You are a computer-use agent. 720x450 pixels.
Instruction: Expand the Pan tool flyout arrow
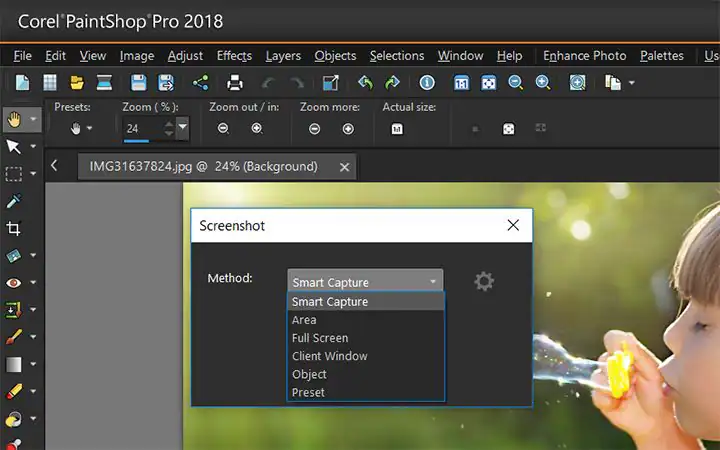33,119
